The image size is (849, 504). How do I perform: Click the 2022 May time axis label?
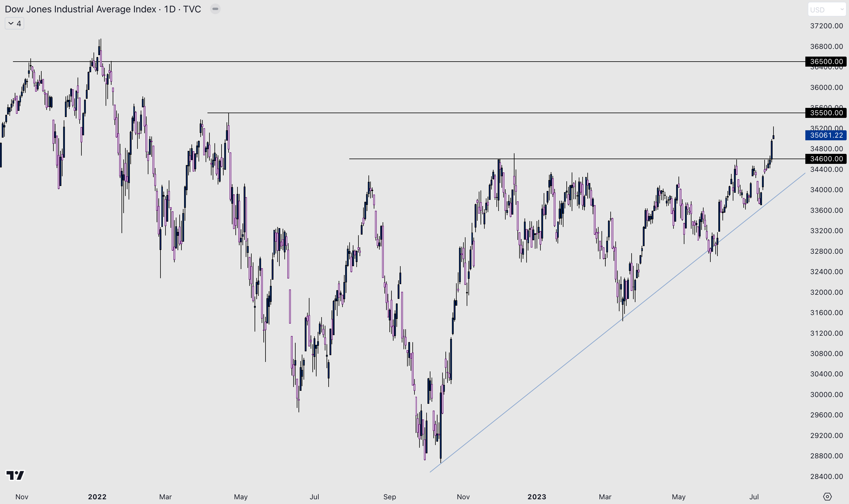pos(241,497)
